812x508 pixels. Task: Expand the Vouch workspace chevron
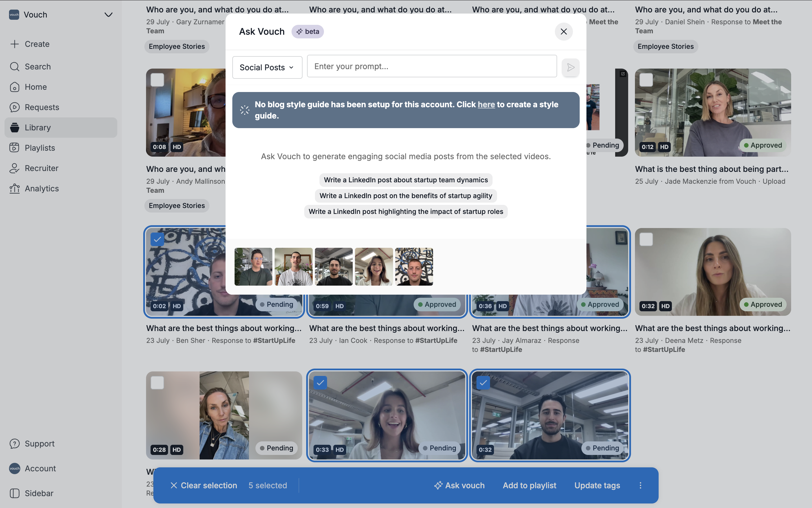click(x=108, y=15)
